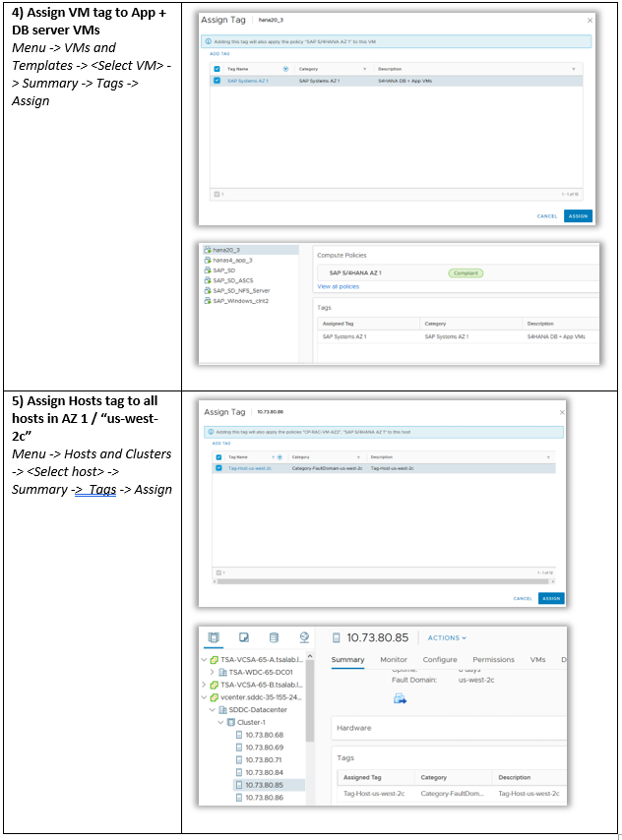
Task: Open Category column filter in 10.73.80.86 dialog
Action: [x=358, y=457]
